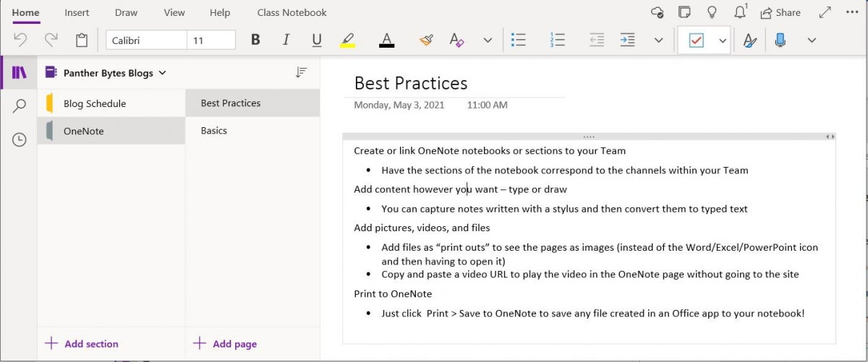This screenshot has width=868, height=362.
Task: Click the clipboard Paste icon
Action: coord(82,40)
